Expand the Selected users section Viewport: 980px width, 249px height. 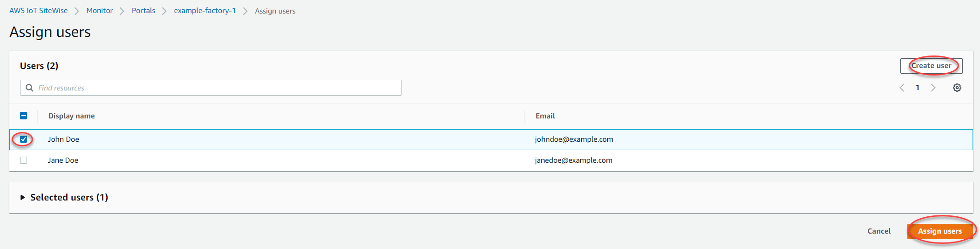[22, 198]
